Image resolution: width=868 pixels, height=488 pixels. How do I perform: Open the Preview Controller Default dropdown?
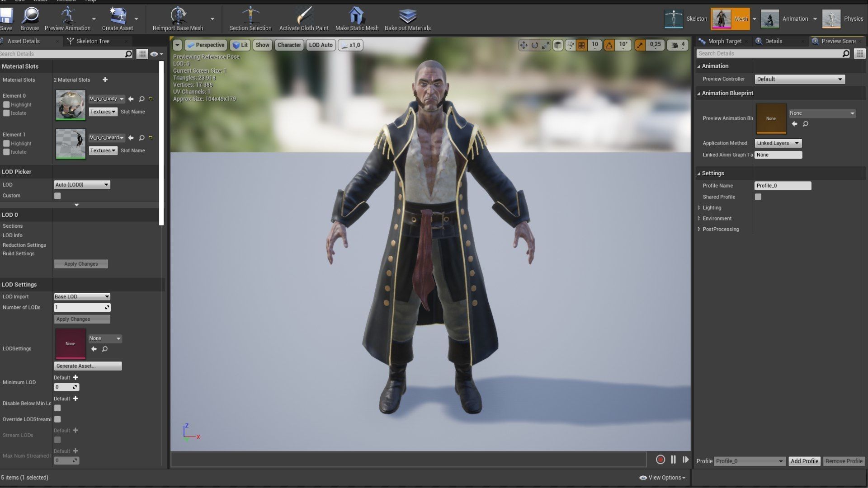click(800, 79)
